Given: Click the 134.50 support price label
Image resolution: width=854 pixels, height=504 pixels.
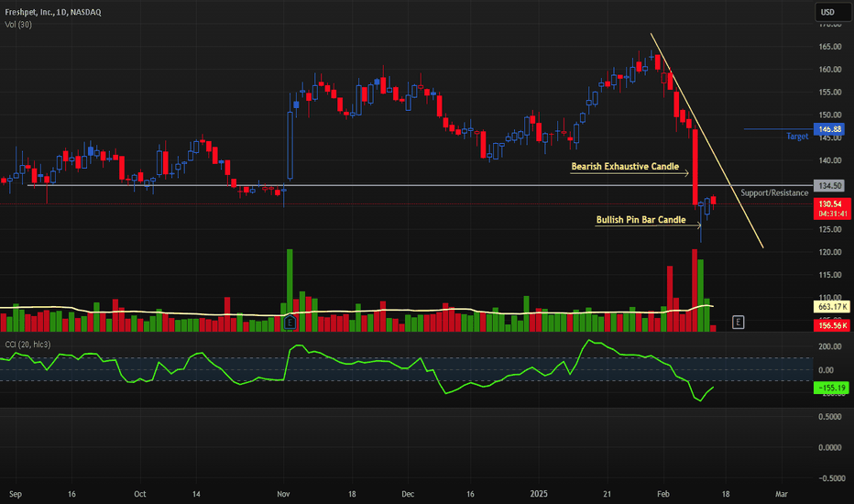Looking at the screenshot, I should coord(829,186).
